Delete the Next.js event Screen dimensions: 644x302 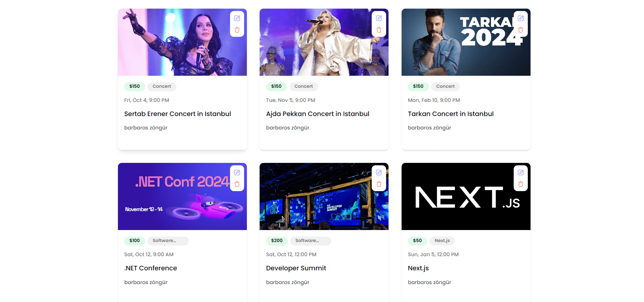[x=521, y=184]
